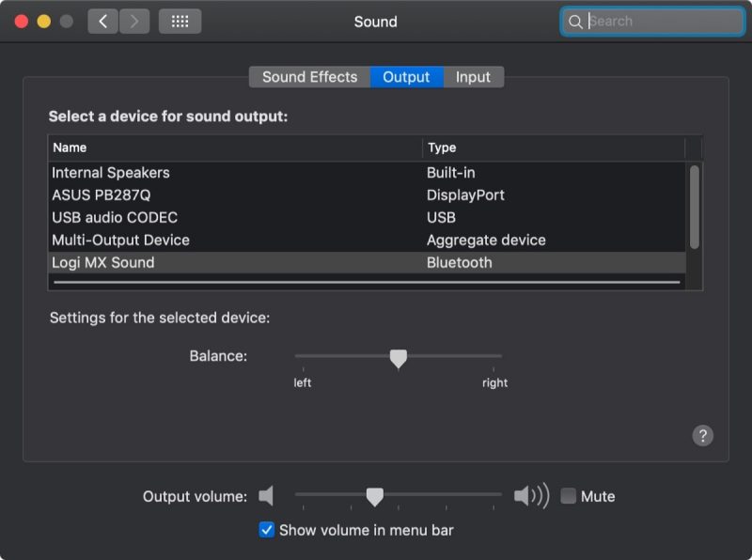Enable the Mute checkbox

[569, 496]
